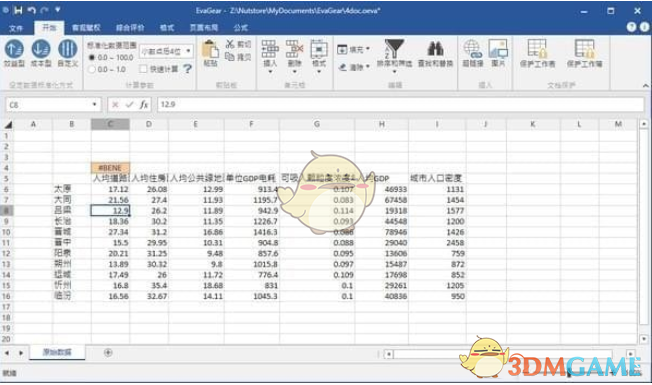Switch to the 公式 (Formulas) tab
The image size is (652, 385).
tap(240, 28)
